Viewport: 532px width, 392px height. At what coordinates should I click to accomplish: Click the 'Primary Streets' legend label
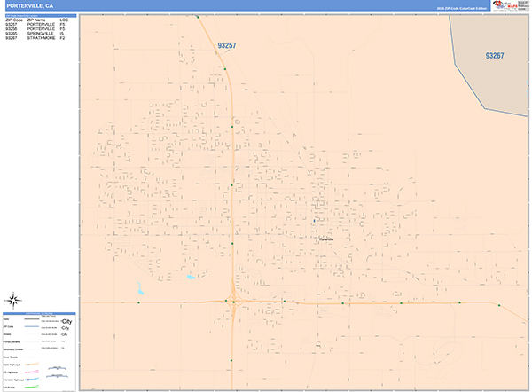click(x=12, y=341)
